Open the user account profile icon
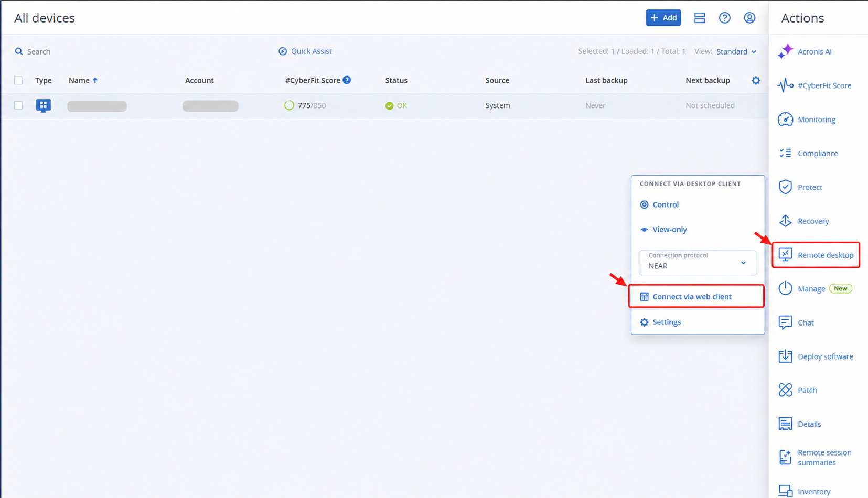This screenshot has width=868, height=498. point(750,18)
